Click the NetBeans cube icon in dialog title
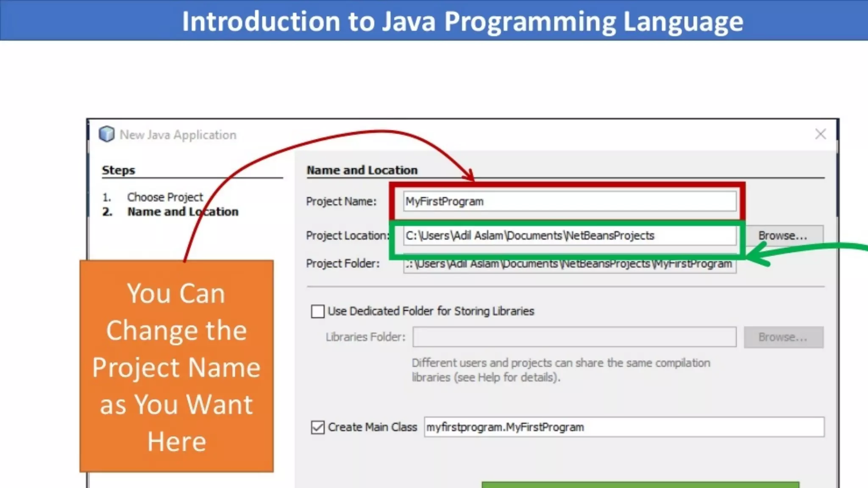 (106, 134)
